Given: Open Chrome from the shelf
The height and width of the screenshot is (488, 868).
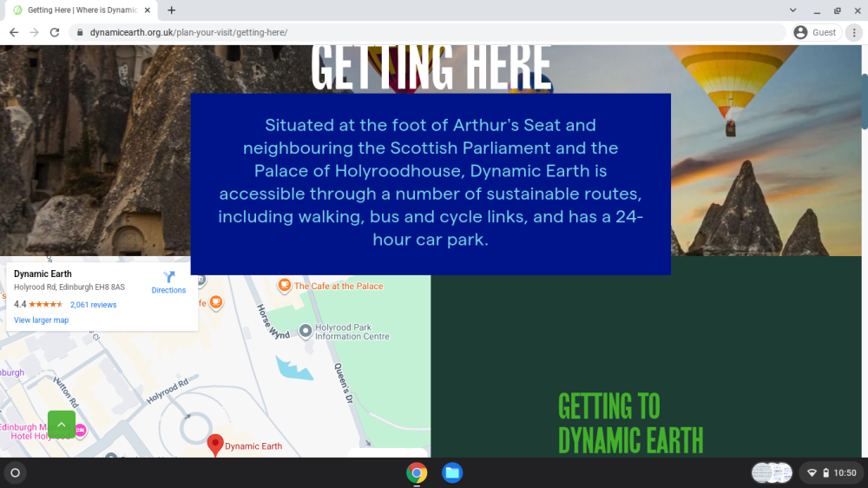Looking at the screenshot, I should coord(417,473).
